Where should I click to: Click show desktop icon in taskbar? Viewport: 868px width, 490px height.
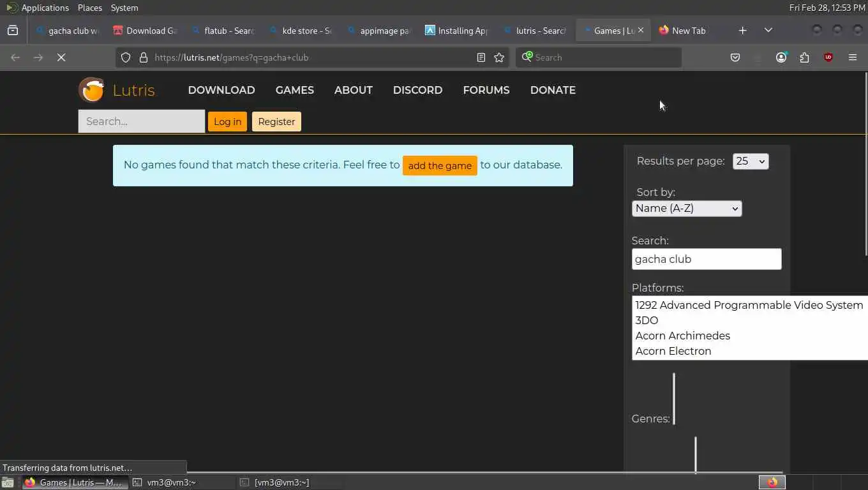(x=8, y=482)
